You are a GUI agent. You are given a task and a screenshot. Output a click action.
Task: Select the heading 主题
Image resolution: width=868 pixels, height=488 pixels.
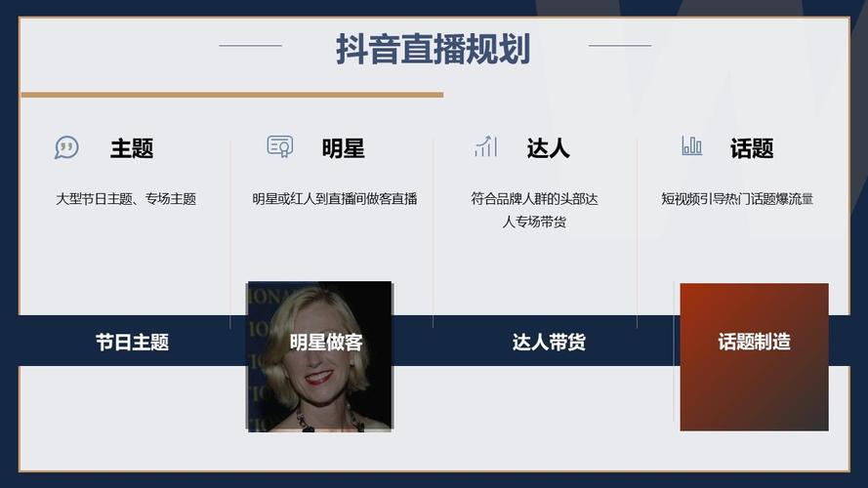pos(132,148)
